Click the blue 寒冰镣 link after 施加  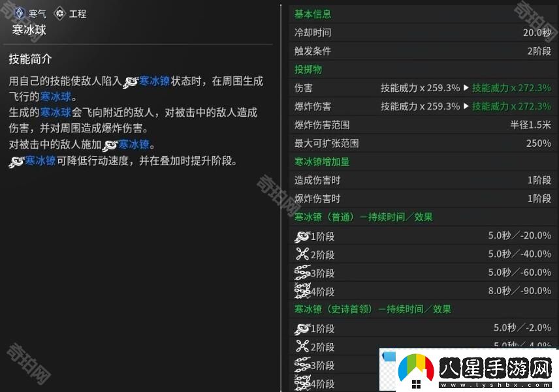pos(134,145)
